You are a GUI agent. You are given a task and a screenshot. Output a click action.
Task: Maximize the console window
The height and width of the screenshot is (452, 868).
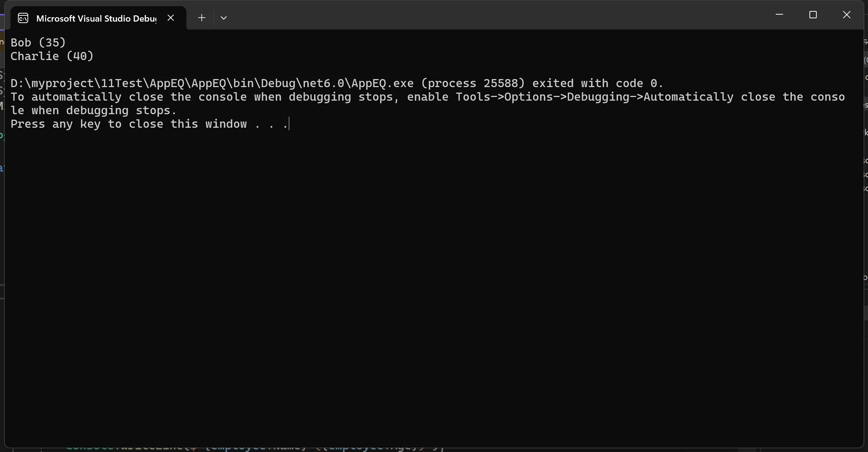point(813,15)
